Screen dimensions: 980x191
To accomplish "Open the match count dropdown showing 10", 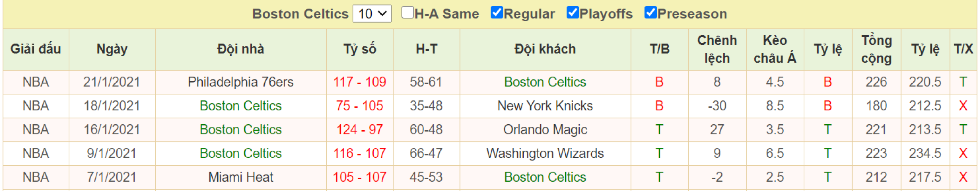I will pyautogui.click(x=372, y=14).
